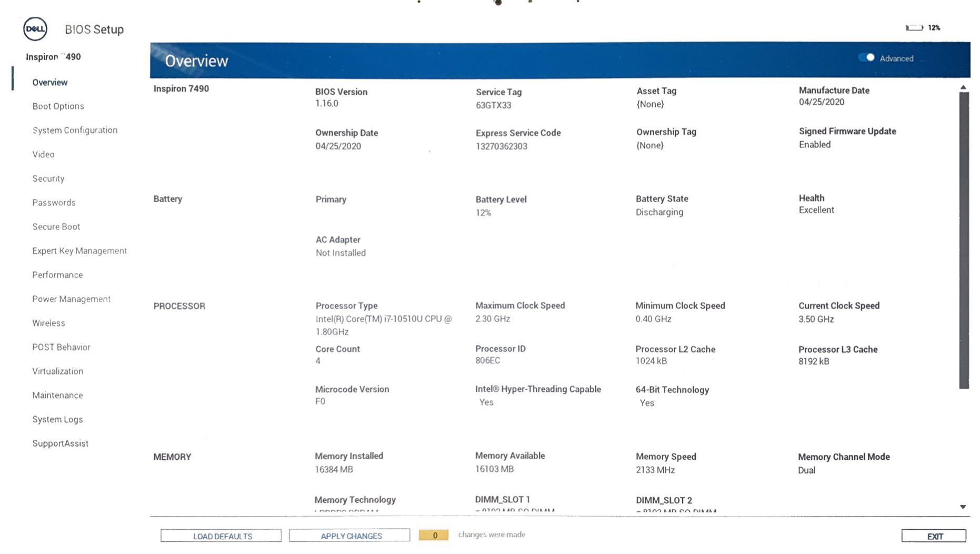
Task: Click Minimum Clock Speed 0.40 GHz
Action: pos(653,319)
